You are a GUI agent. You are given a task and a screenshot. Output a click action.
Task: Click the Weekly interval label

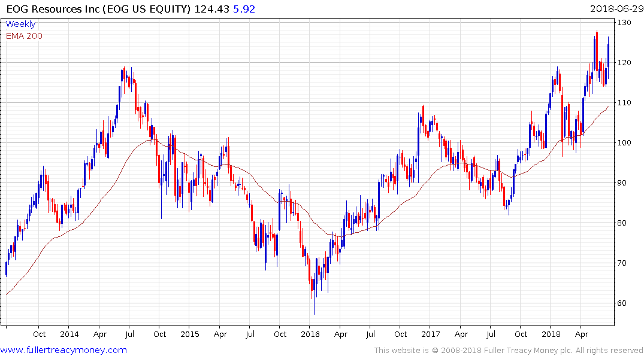pyautogui.click(x=20, y=24)
